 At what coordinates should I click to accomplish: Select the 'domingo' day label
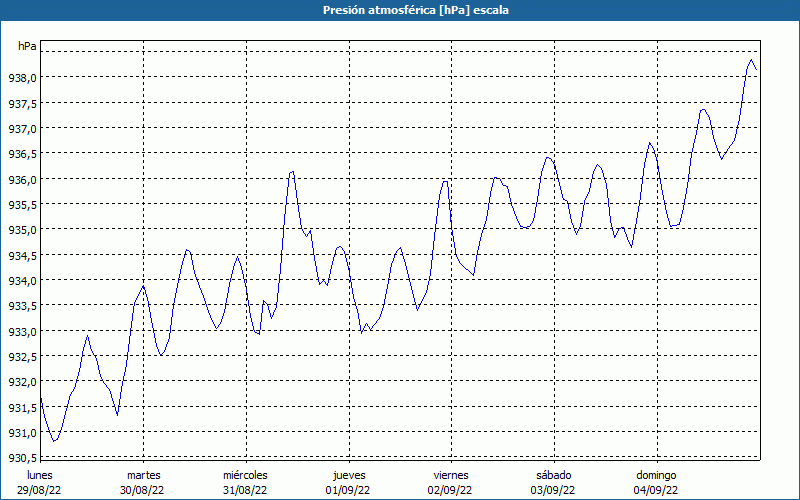coord(656,476)
